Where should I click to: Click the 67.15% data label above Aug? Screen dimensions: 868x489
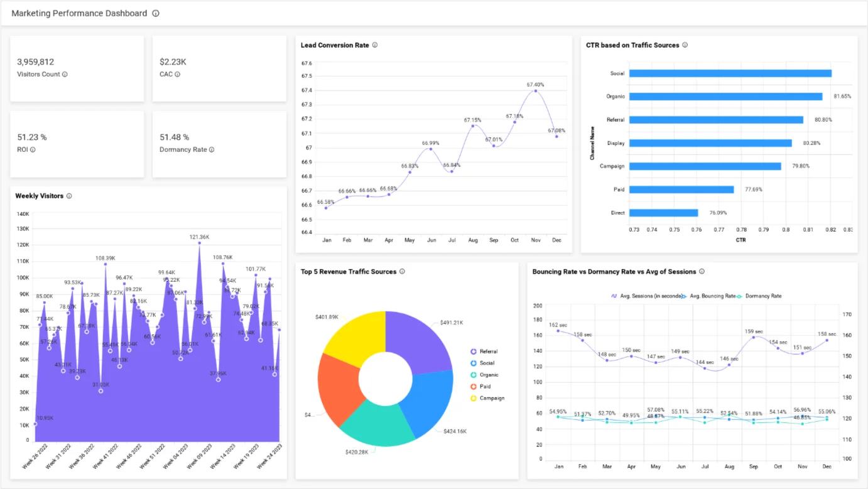point(472,120)
